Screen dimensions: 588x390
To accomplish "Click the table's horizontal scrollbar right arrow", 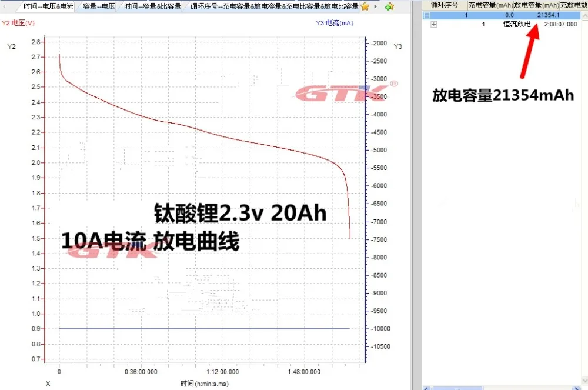I will tap(577, 388).
